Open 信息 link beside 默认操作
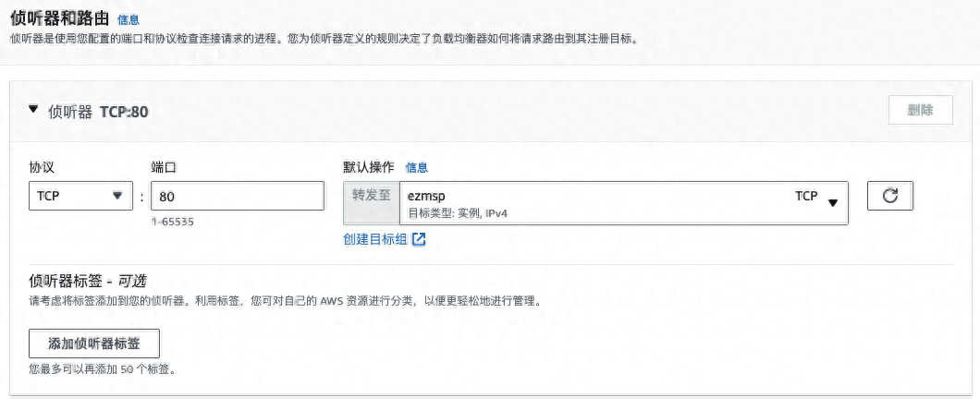 (x=416, y=168)
